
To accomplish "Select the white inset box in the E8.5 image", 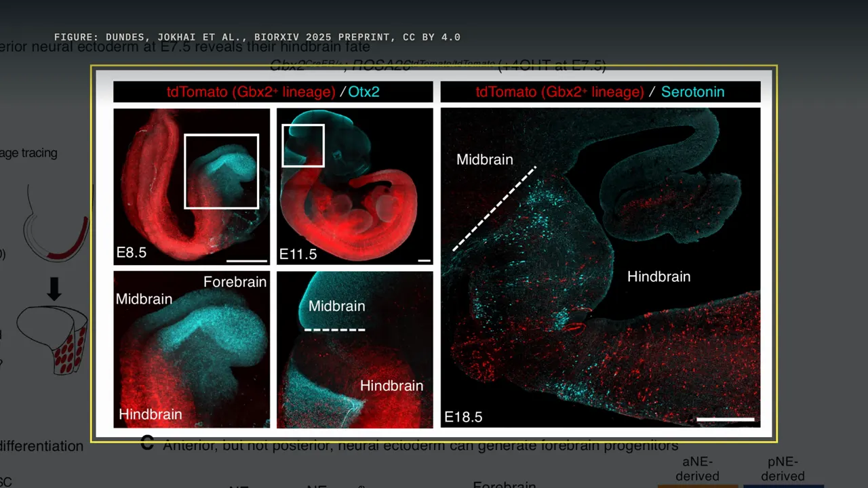I will tap(221, 171).
